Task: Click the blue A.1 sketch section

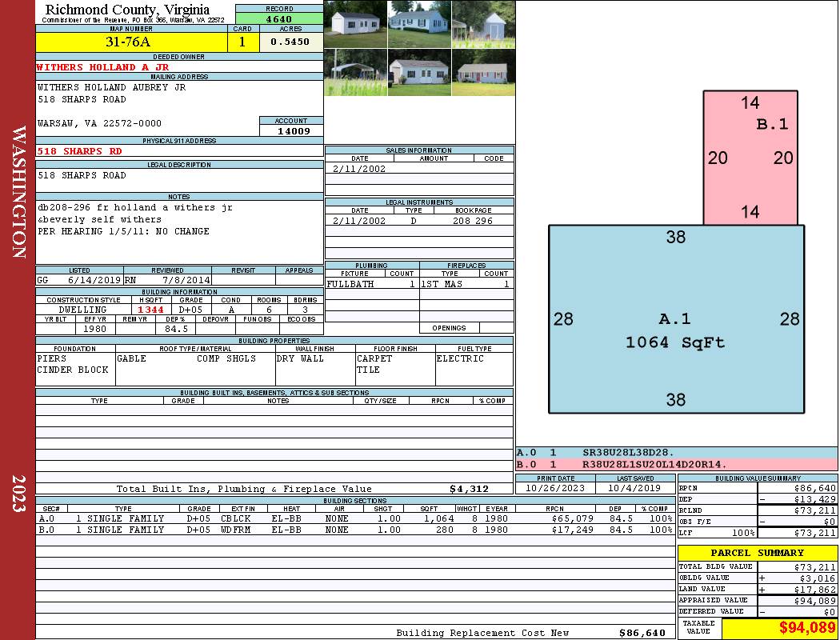Action: pyautogui.click(x=676, y=319)
